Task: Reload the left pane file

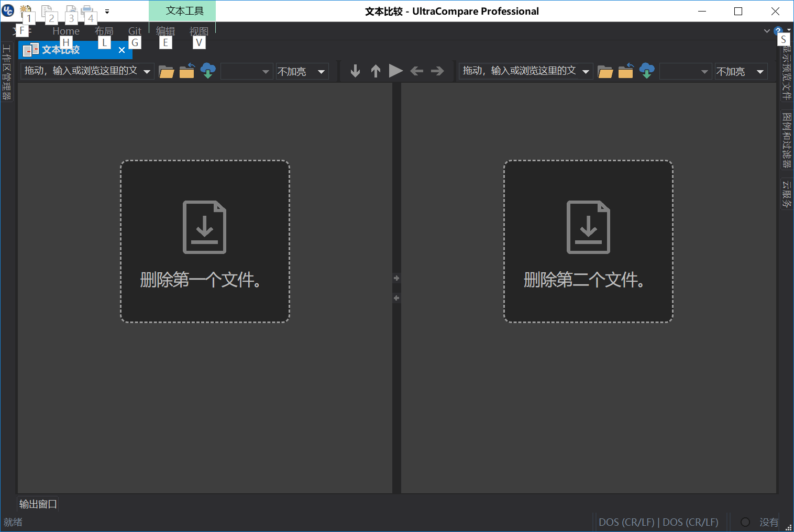Action: pos(187,71)
